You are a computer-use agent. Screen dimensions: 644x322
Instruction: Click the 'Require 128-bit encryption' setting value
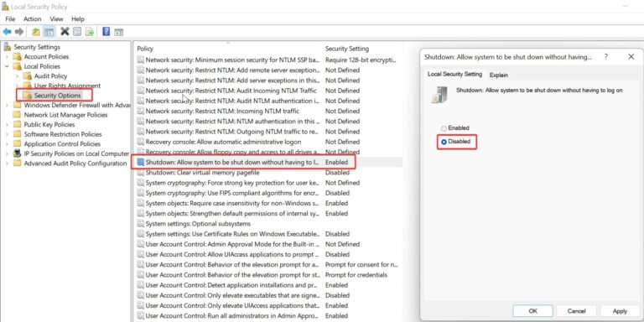click(x=361, y=60)
